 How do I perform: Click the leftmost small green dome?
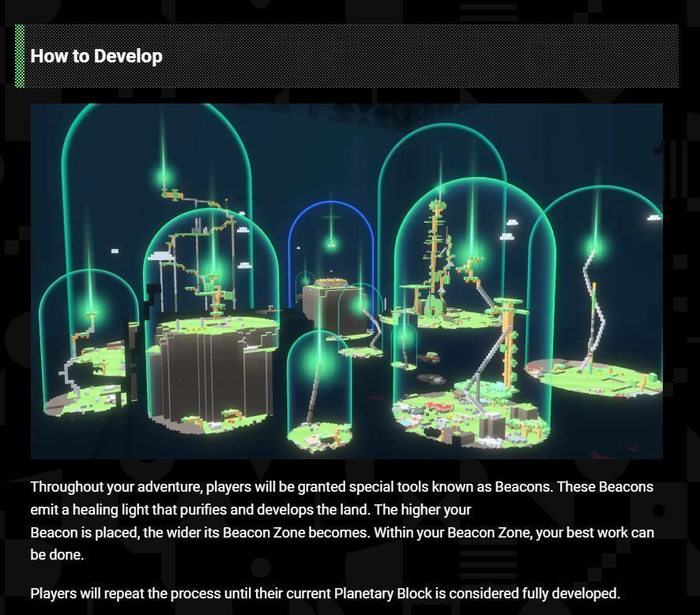click(85, 340)
